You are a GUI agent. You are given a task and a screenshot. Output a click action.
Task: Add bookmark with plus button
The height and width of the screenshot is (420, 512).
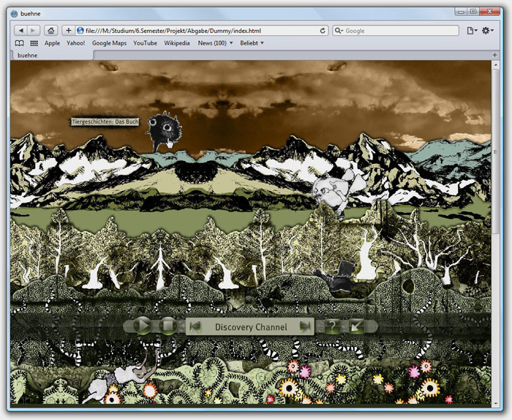(69, 31)
